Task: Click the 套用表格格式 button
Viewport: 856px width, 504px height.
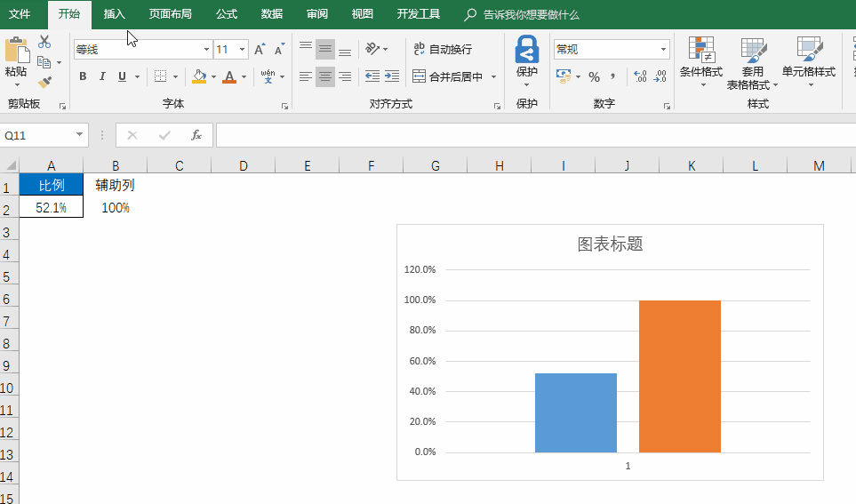Action: coord(752,62)
